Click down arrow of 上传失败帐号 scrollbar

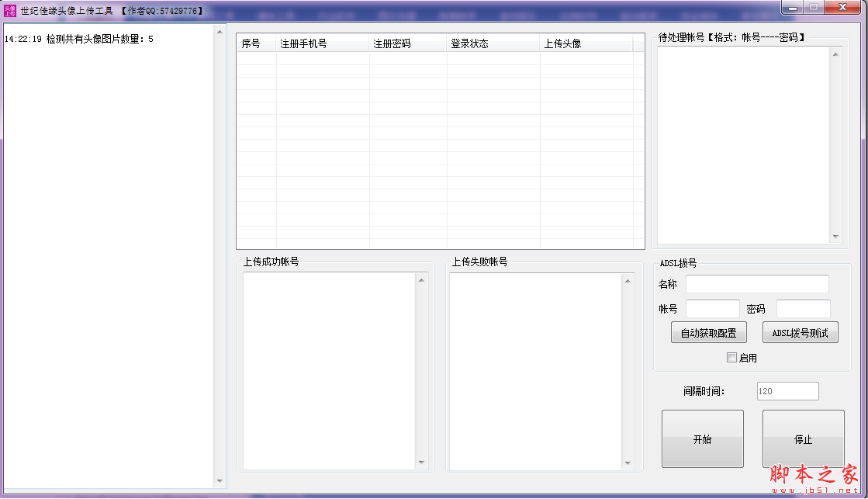pyautogui.click(x=627, y=461)
